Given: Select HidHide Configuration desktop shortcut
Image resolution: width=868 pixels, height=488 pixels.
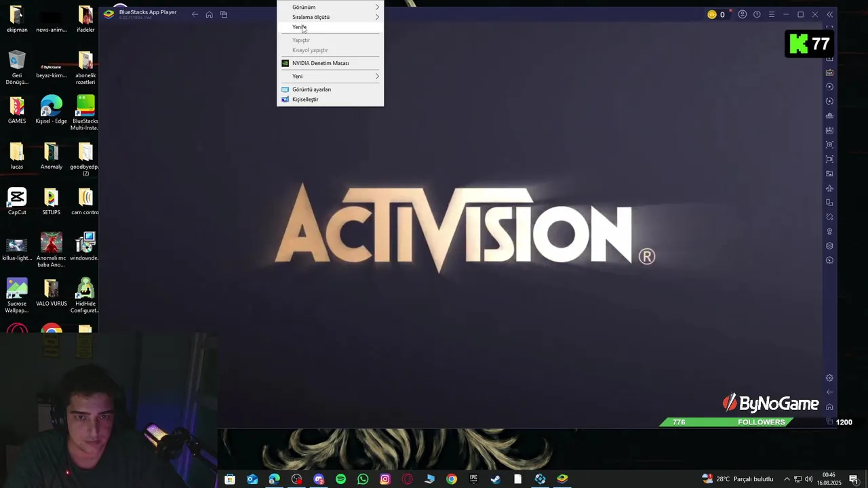Looking at the screenshot, I should click(x=85, y=296).
